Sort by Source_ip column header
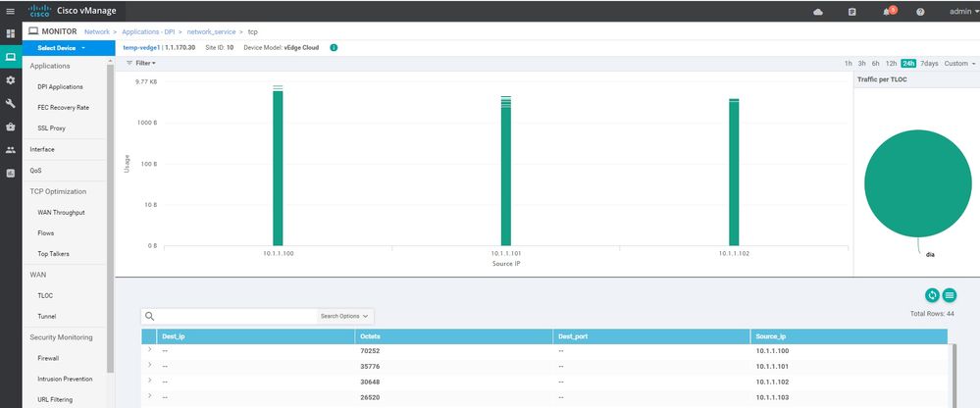The width and height of the screenshot is (980, 408). [849, 336]
